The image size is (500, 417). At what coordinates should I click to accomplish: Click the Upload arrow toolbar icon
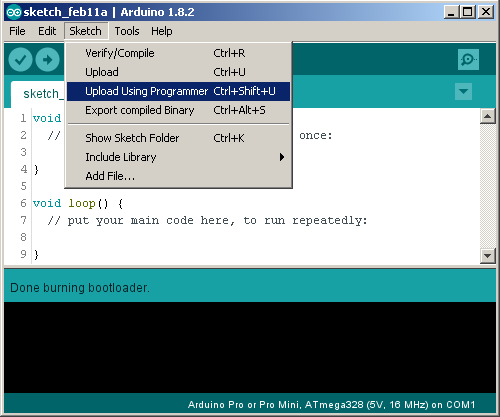pos(47,60)
